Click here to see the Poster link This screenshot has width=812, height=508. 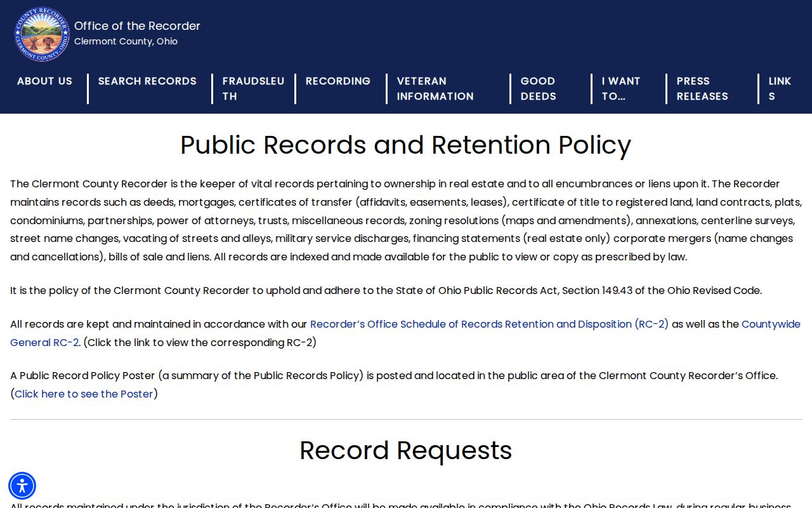pos(84,394)
